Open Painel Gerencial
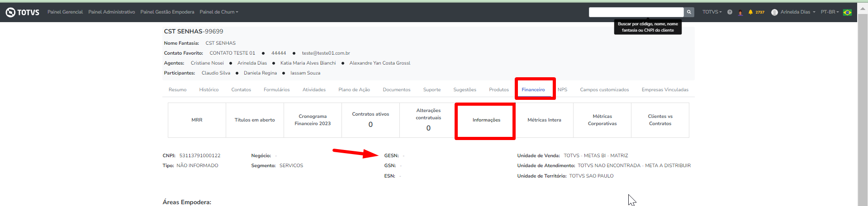The width and height of the screenshot is (868, 206). click(65, 12)
